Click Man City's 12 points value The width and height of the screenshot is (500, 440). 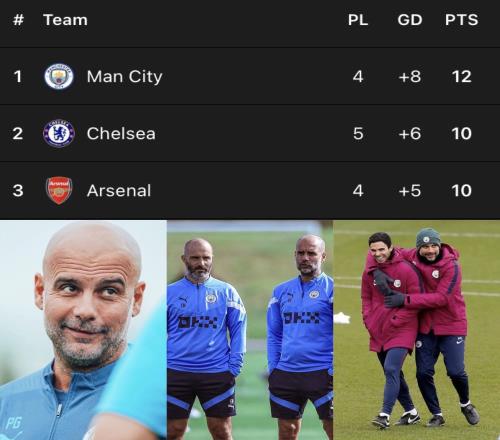pyautogui.click(x=462, y=77)
